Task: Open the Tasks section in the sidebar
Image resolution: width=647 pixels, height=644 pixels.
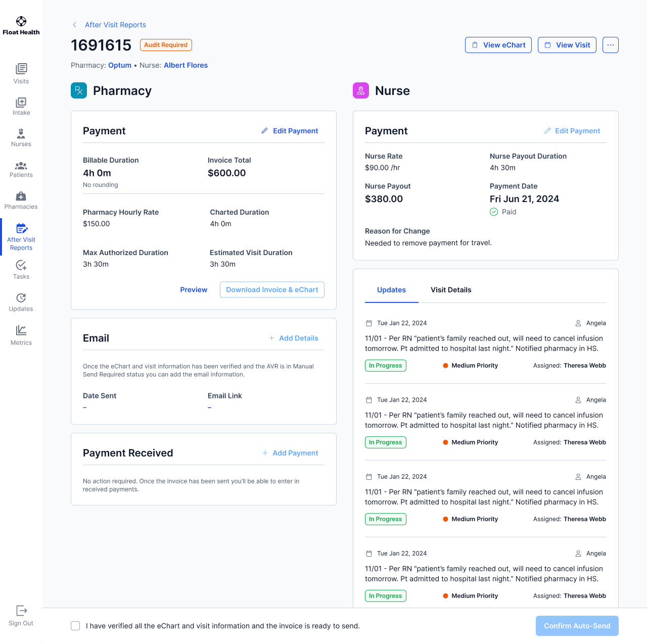Action: 21,269
